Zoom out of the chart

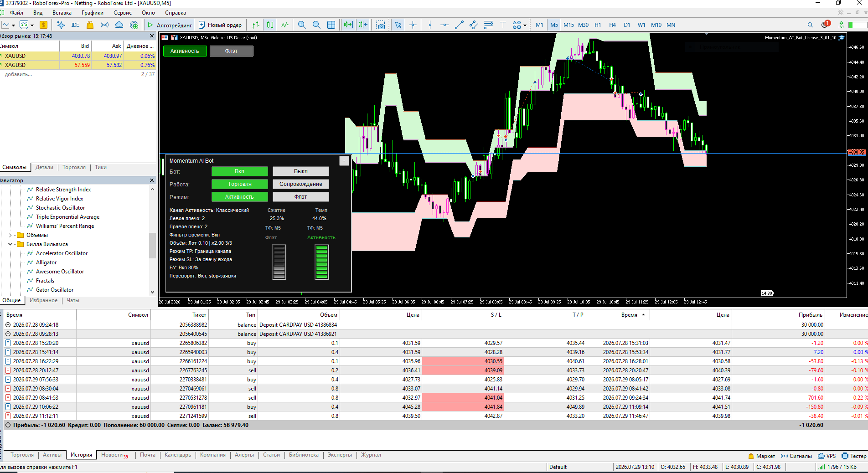(316, 25)
